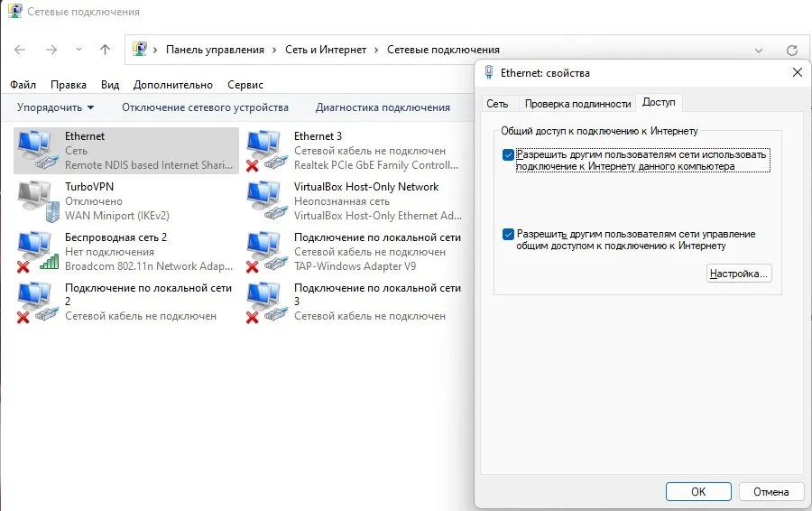812x511 pixels.
Task: Select the Ethernet connection icon
Action: pyautogui.click(x=38, y=150)
